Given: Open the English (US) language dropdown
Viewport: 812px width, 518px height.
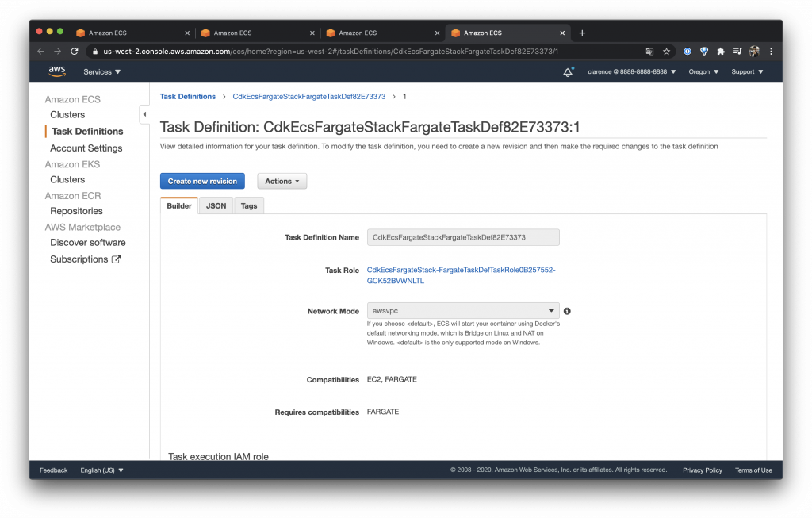Looking at the screenshot, I should [x=102, y=470].
